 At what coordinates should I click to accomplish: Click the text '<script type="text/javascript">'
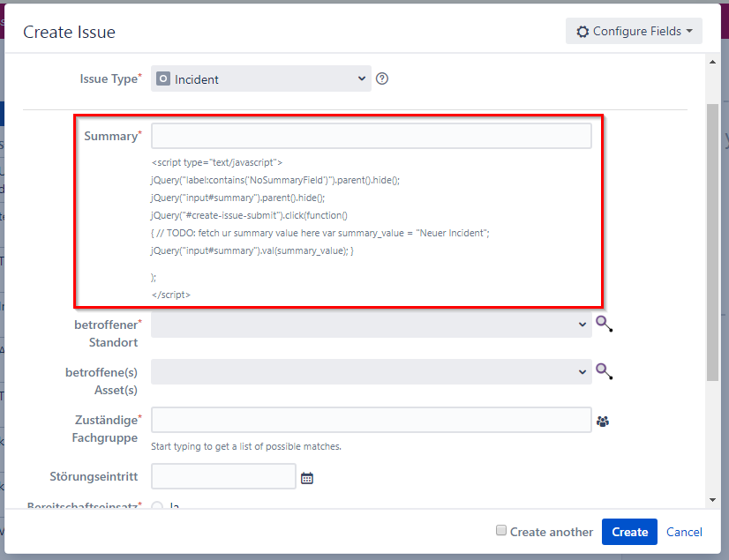[x=216, y=162]
